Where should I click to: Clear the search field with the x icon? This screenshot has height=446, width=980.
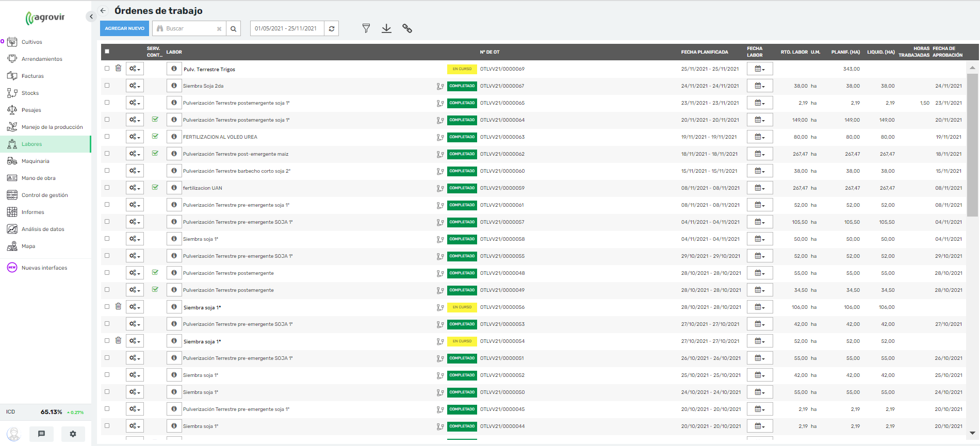219,29
